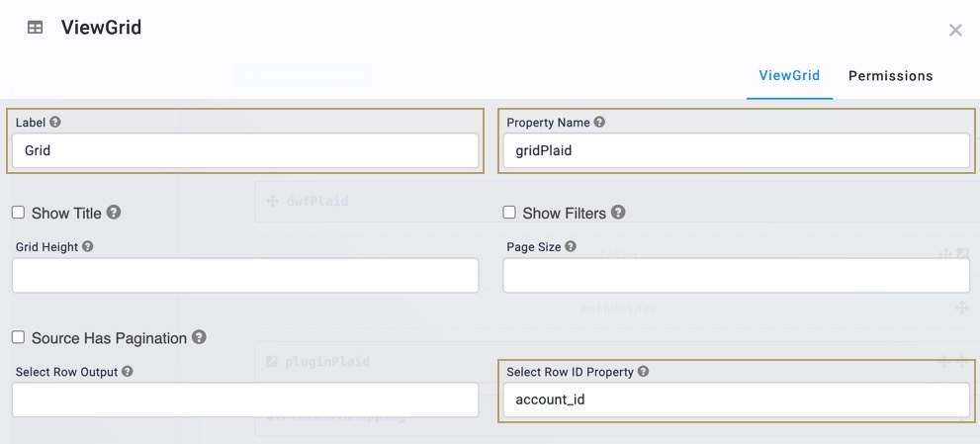This screenshot has height=444, width=980.
Task: Tick the Source Has Pagination checkbox
Action: click(18, 337)
